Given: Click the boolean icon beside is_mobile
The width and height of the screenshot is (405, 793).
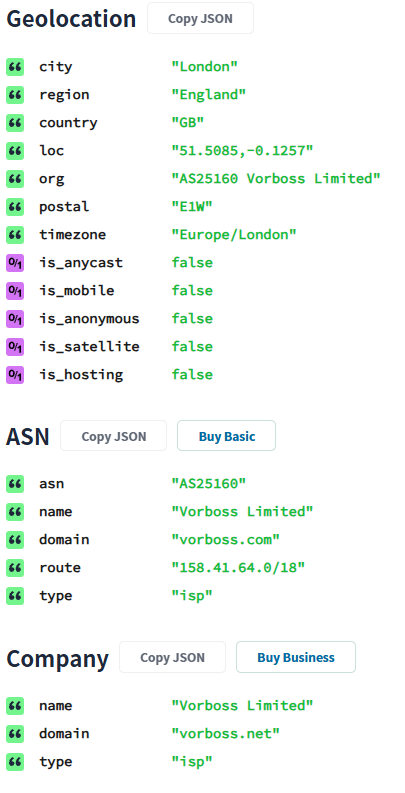Looking at the screenshot, I should click(x=15, y=291).
